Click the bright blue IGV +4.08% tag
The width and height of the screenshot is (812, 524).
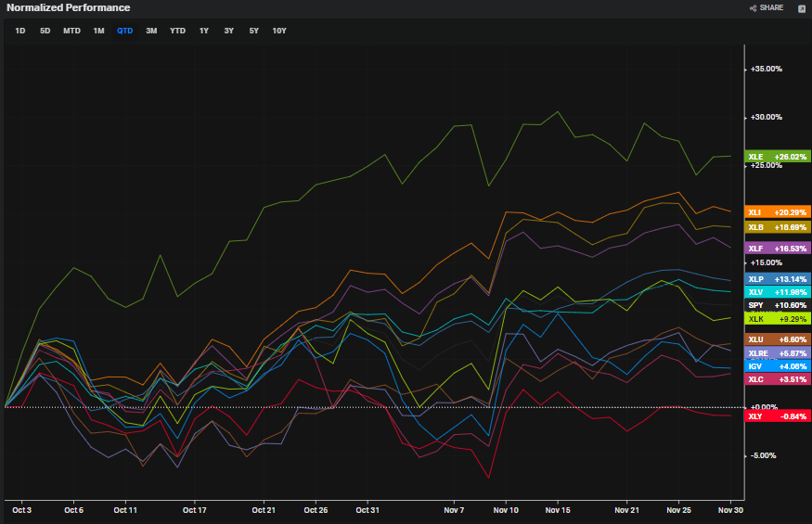tap(778, 366)
